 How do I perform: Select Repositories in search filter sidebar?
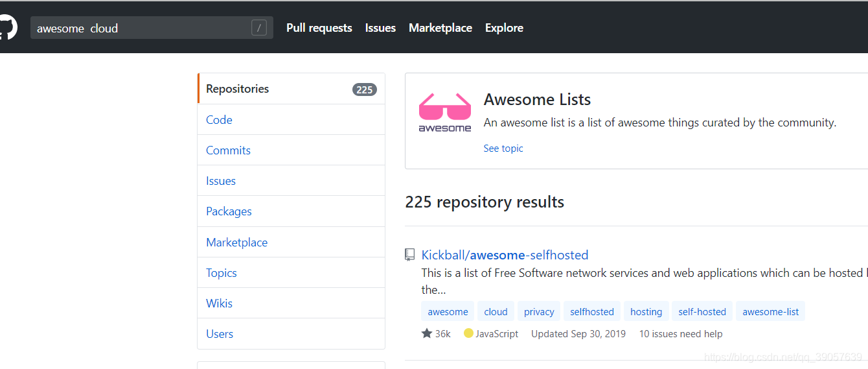click(x=291, y=89)
